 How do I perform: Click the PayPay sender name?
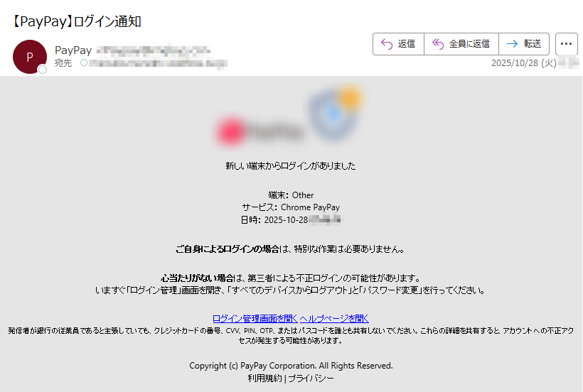pos(73,50)
